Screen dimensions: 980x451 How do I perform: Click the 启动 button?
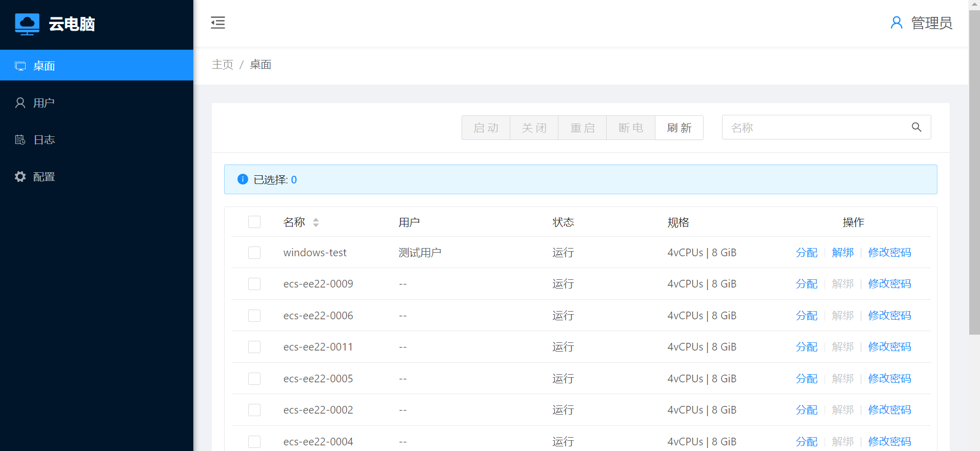(x=486, y=128)
